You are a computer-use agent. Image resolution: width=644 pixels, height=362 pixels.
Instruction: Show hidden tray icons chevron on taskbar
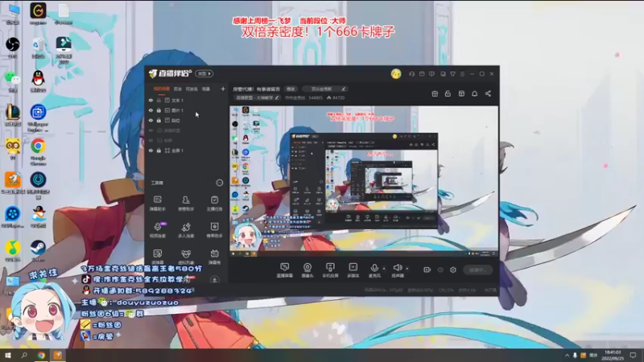tap(567, 355)
